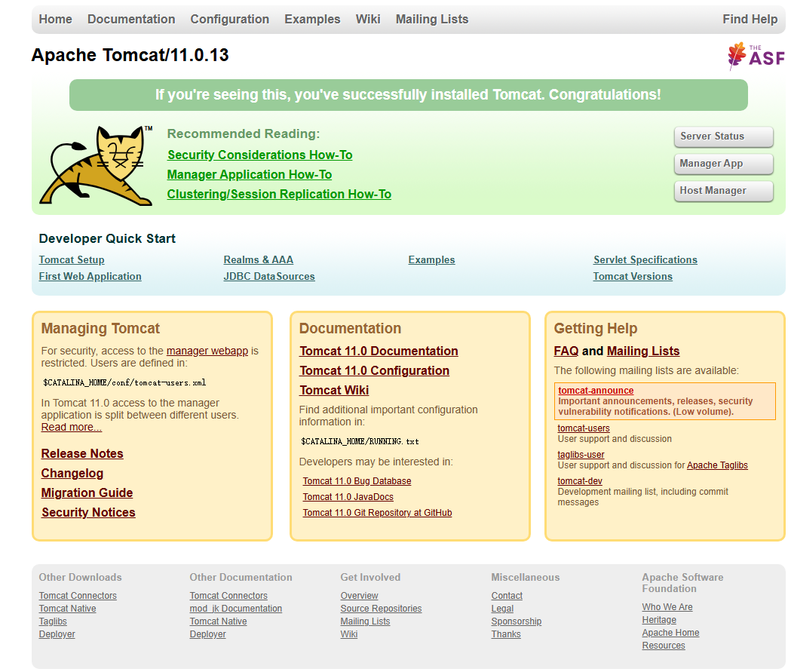Open the Documentation nav item
The height and width of the screenshot is (672, 788).
(x=131, y=19)
